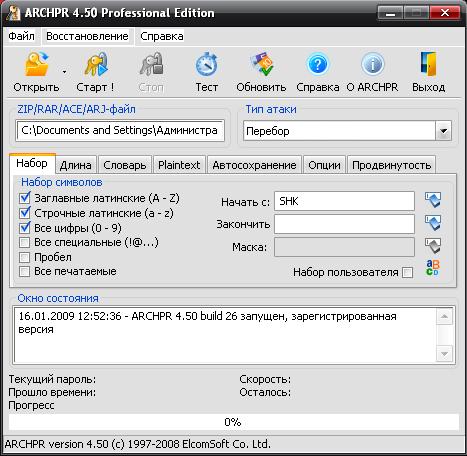Click the Прошло времени label
The height and width of the screenshot is (456, 467).
52,392
